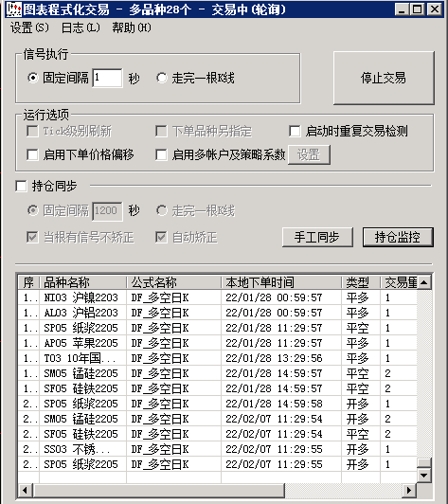Screen dimensions: 448x504
Task: Close the 图表程式化交易 window
Action: (x=435, y=9)
